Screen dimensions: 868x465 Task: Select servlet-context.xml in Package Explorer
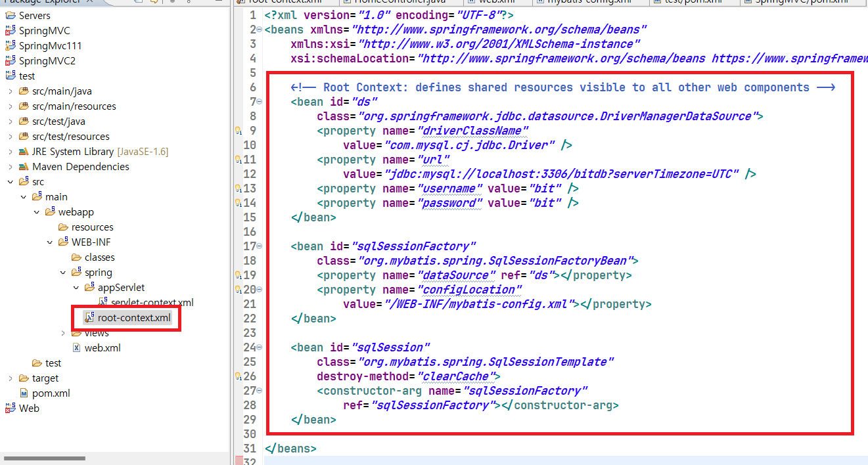tap(152, 302)
